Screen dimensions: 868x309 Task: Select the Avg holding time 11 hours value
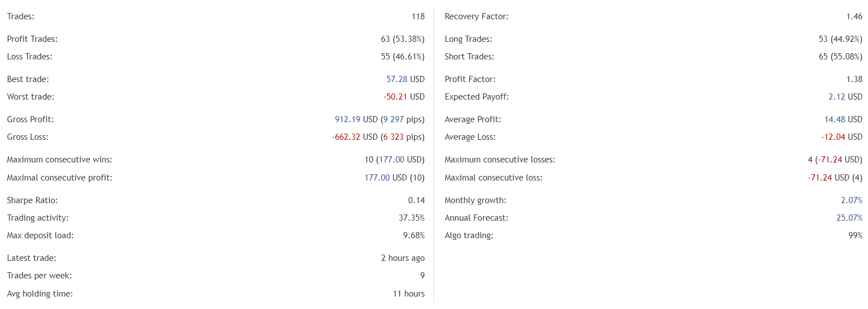tap(409, 294)
